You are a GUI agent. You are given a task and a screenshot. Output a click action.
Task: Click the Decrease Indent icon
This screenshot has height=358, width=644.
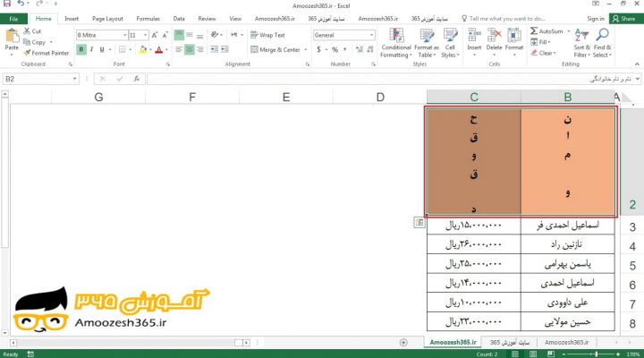pos(215,49)
